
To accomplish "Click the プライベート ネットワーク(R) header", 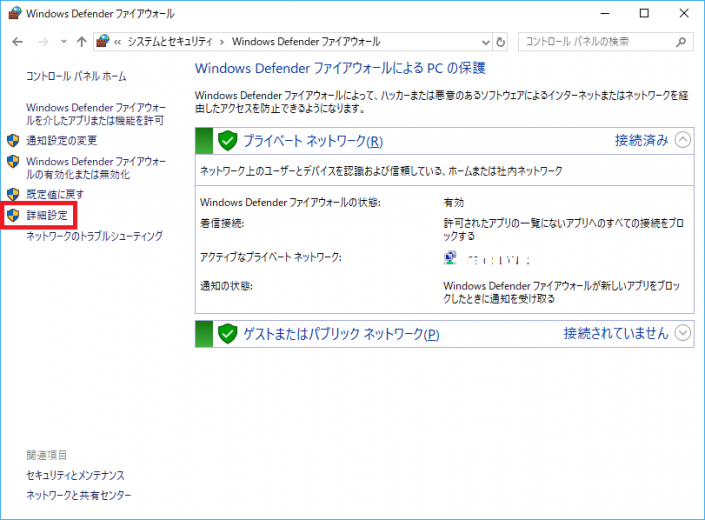I will tap(313, 141).
